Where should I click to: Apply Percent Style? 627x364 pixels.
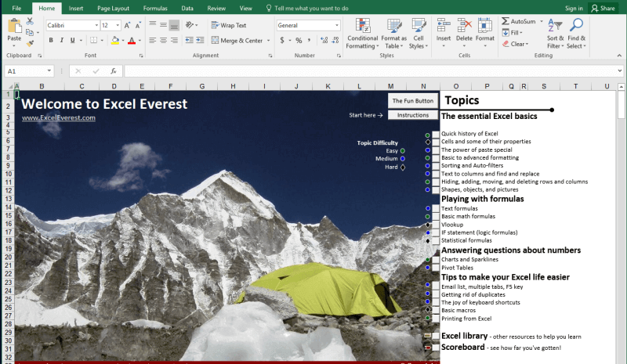(299, 41)
